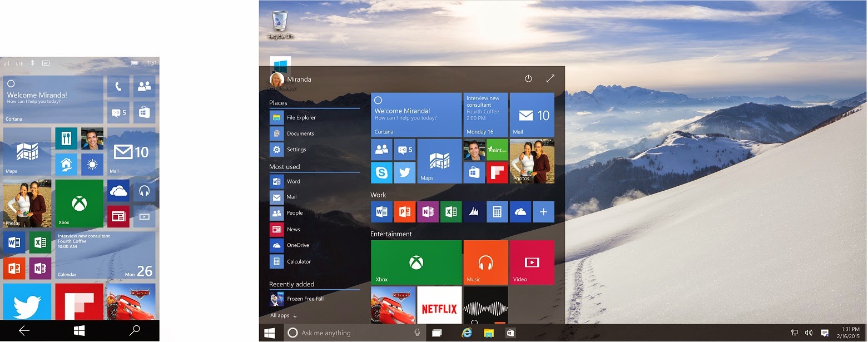Screen dimensions: 868x342
Task: Open the Word tile in the Work group
Action: click(381, 212)
